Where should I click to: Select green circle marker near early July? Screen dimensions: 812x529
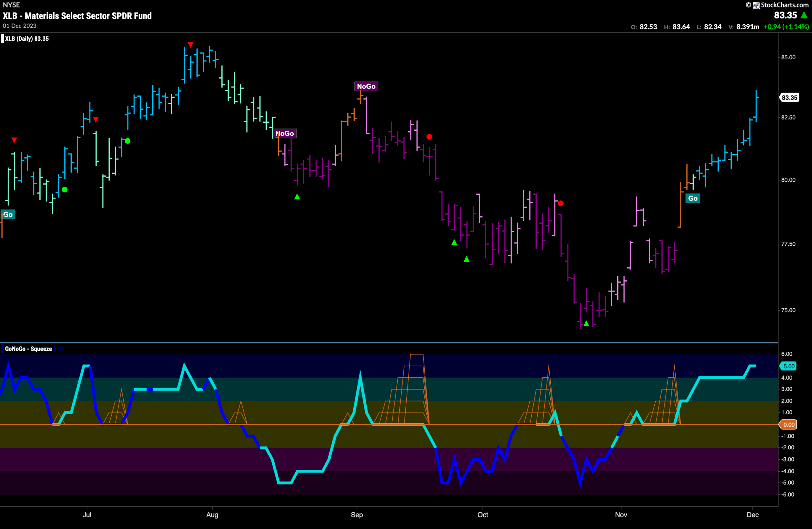[128, 141]
